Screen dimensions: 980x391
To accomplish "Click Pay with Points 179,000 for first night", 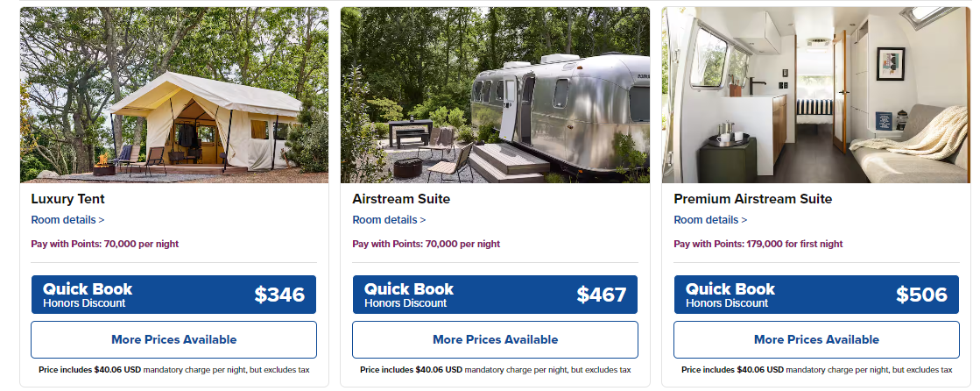I will [x=758, y=244].
